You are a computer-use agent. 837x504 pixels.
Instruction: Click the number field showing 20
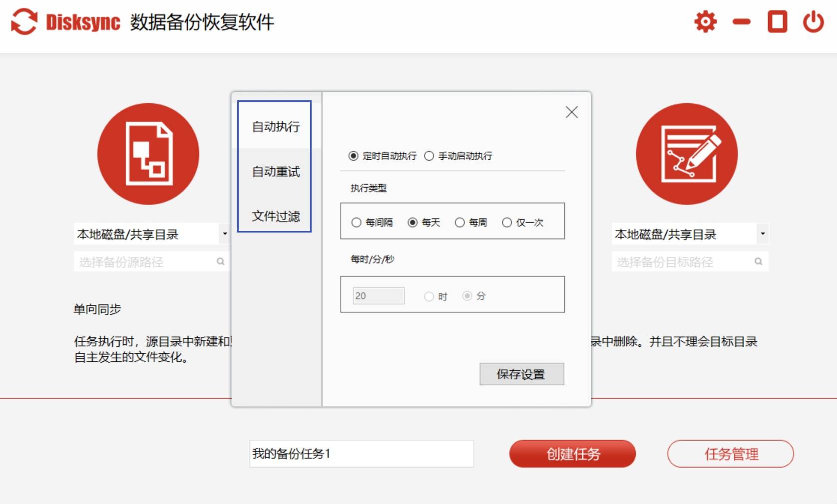click(x=378, y=295)
